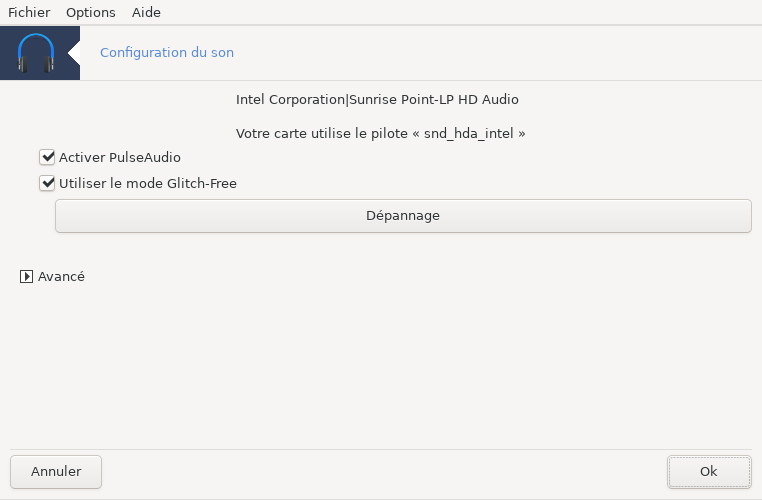Click the blue headphones icon in the banner
Viewport: 762px width, 500px height.
point(37,53)
